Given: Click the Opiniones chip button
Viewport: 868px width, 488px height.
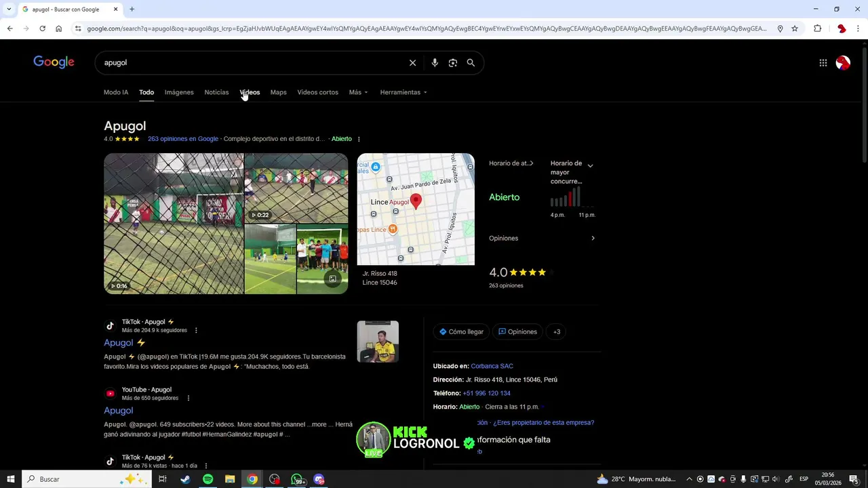Looking at the screenshot, I should click(x=517, y=331).
